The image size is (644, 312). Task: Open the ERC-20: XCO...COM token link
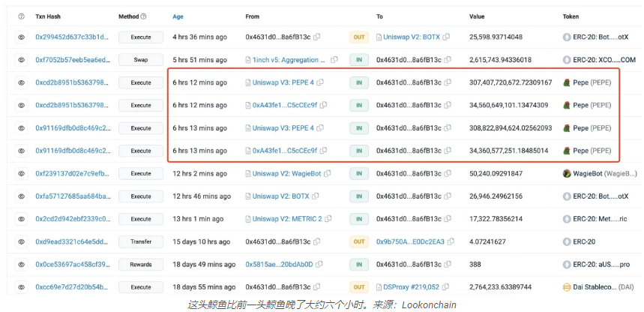pos(604,60)
